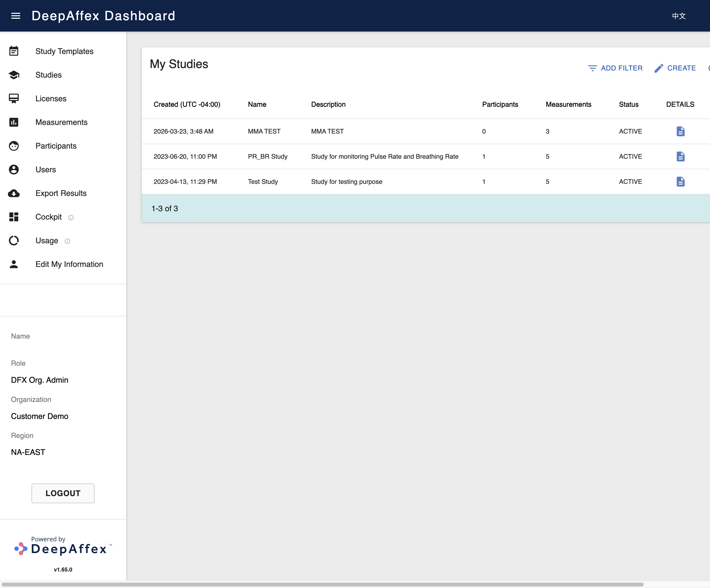Click date 2023-06-20, 11:00 PM
Viewport: 710px width, 588px height.
tap(185, 156)
